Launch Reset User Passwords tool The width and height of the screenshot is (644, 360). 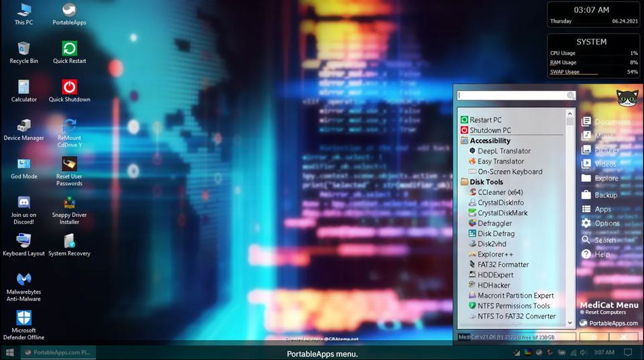[69, 172]
